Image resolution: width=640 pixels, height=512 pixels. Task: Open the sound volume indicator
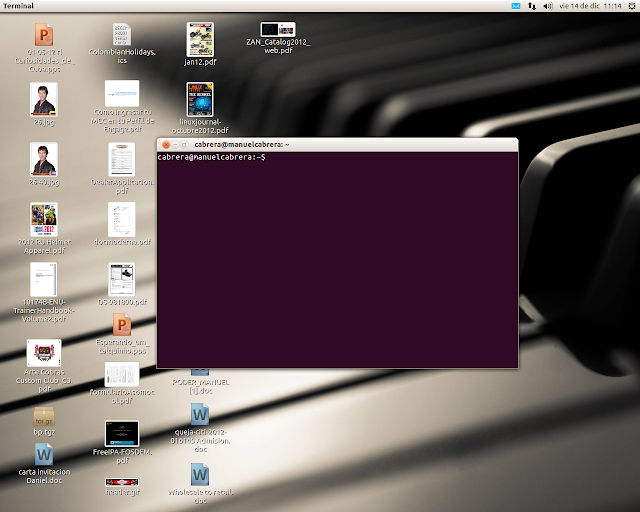[548, 6]
